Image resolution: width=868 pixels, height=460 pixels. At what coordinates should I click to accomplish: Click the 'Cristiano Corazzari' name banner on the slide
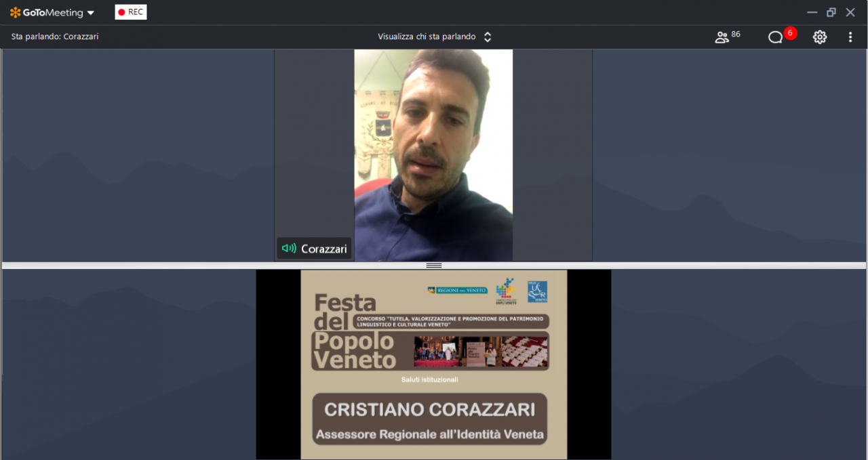[x=429, y=410]
